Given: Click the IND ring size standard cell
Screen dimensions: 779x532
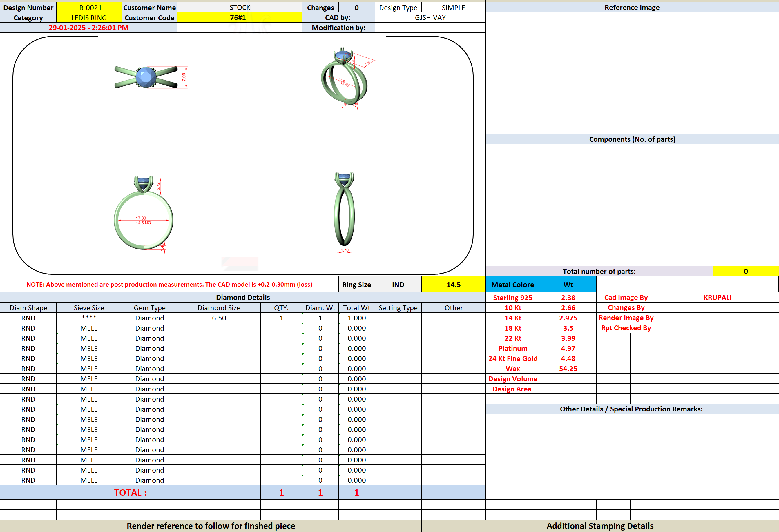Looking at the screenshot, I should click(x=398, y=285).
